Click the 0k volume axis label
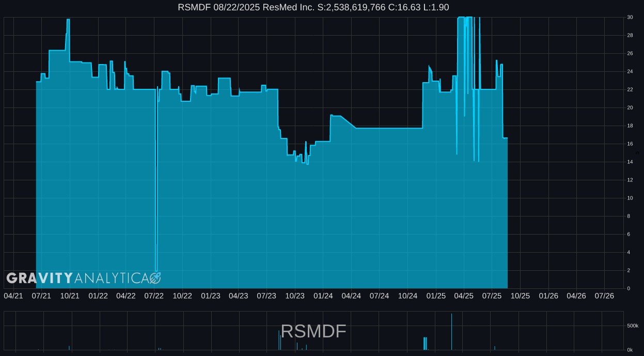The image size is (644, 356). (x=630, y=350)
